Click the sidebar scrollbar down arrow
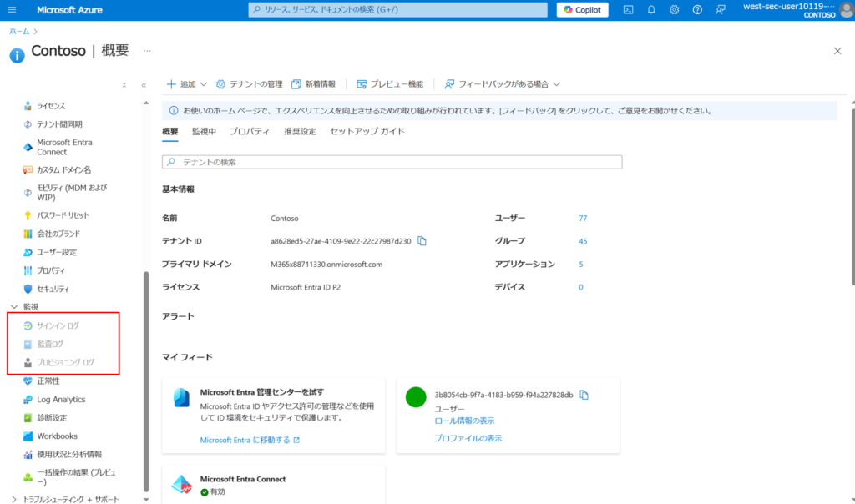855x504 pixels. click(x=145, y=499)
